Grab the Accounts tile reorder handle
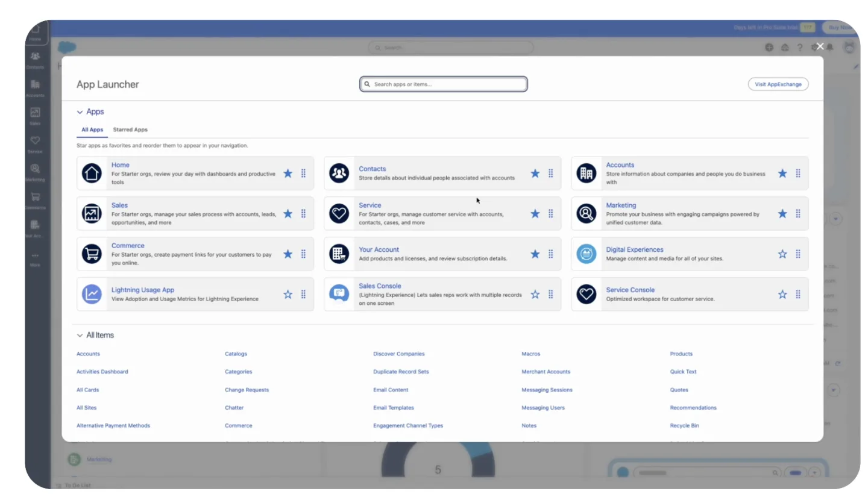This screenshot has height=497, width=868. click(798, 173)
